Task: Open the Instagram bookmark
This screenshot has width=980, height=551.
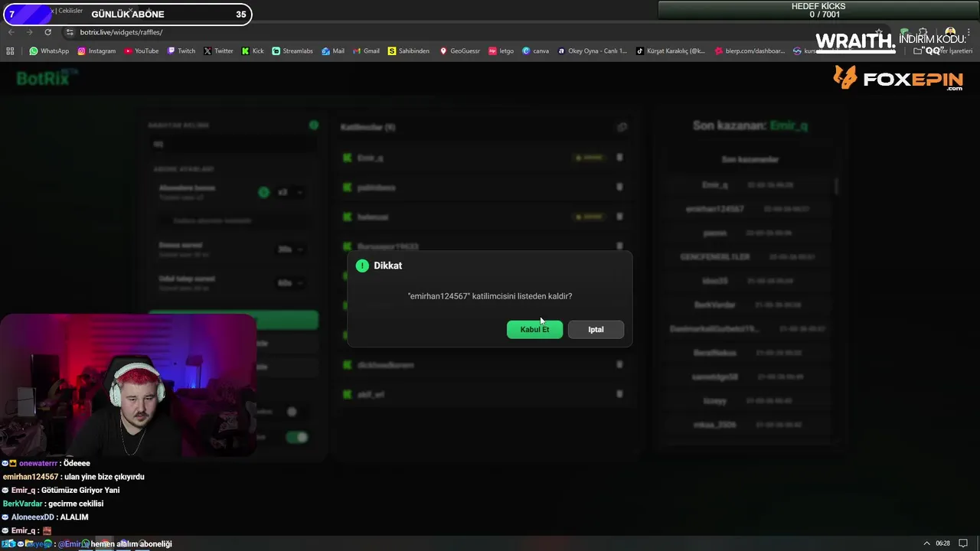Action: pos(96,51)
